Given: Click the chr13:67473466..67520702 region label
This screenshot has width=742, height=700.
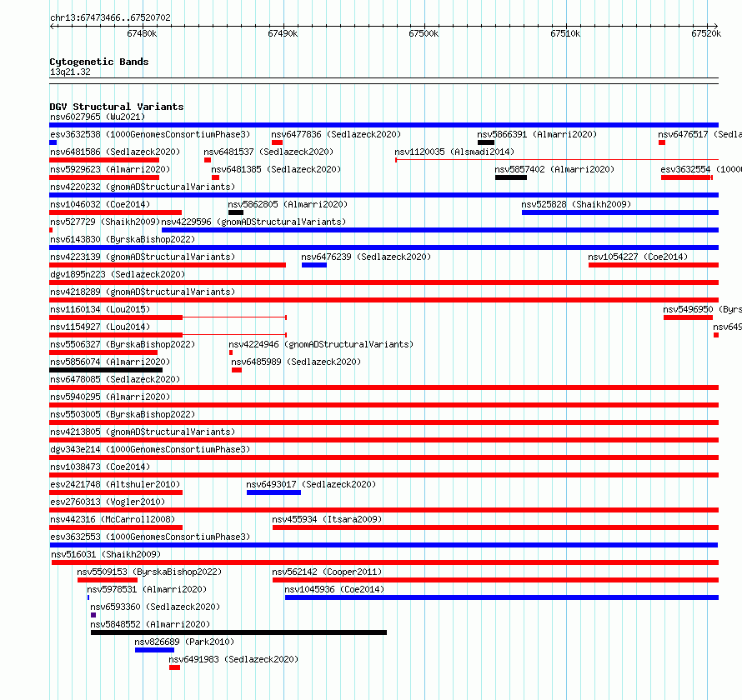Looking at the screenshot, I should pyautogui.click(x=110, y=17).
